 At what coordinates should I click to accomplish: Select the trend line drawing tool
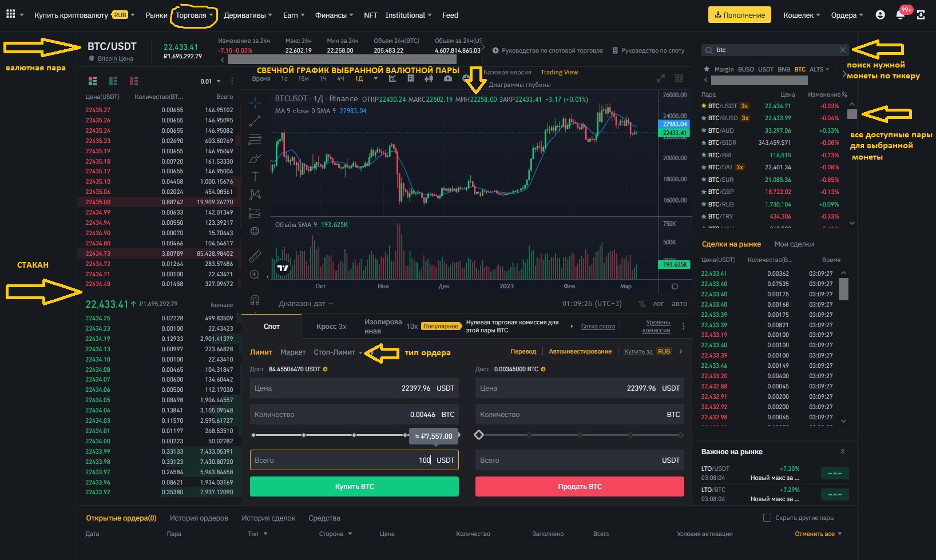[x=255, y=121]
